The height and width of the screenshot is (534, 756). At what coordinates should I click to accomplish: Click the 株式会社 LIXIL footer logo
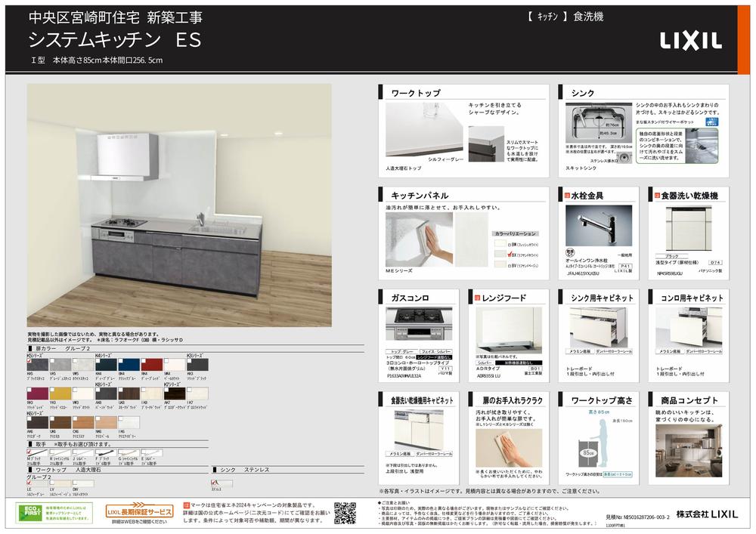coord(706,514)
